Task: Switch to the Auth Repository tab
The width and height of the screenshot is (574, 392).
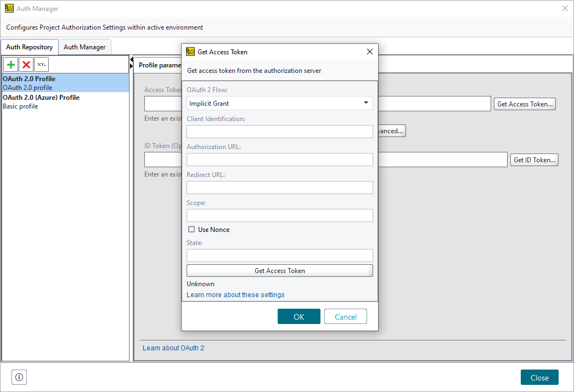Action: pos(29,47)
